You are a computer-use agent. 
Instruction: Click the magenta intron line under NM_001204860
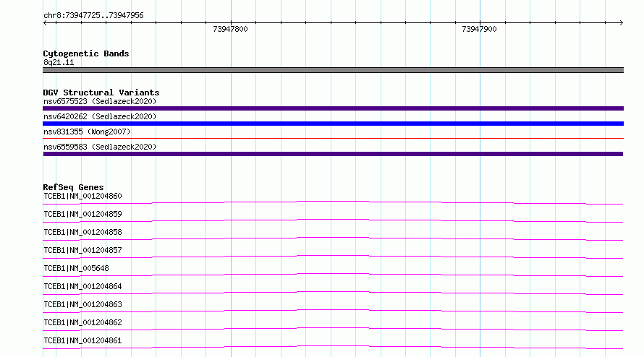click(333, 202)
